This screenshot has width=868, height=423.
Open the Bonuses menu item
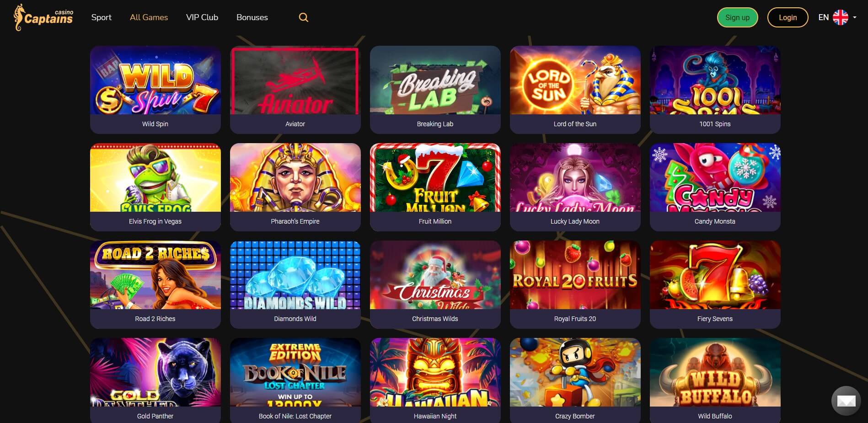(252, 17)
